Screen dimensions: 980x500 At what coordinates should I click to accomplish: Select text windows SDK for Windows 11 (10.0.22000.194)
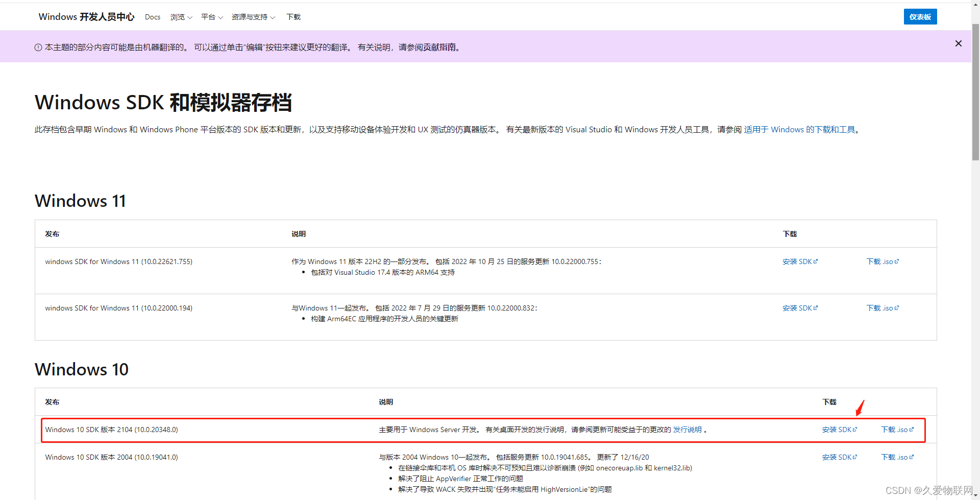tap(118, 308)
